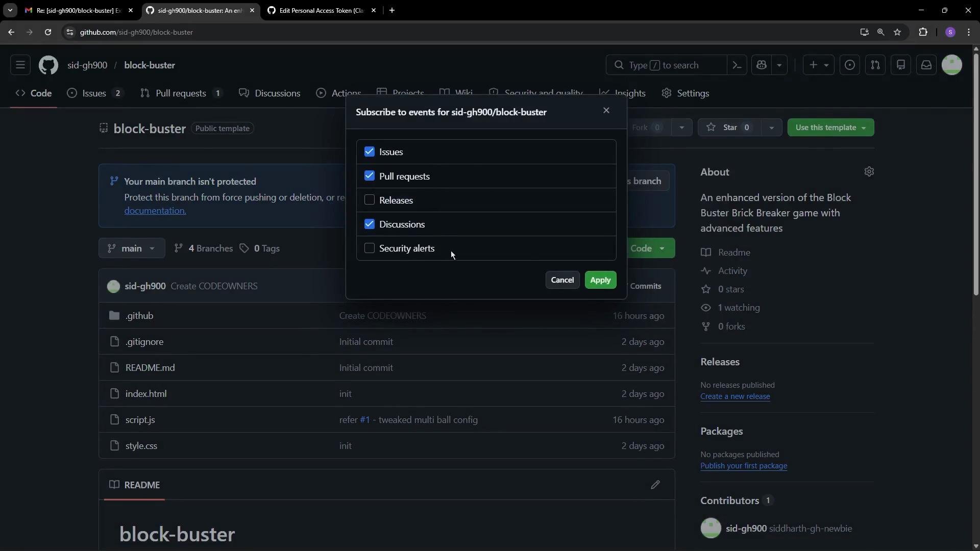View the 4 Branches link

pyautogui.click(x=203, y=248)
